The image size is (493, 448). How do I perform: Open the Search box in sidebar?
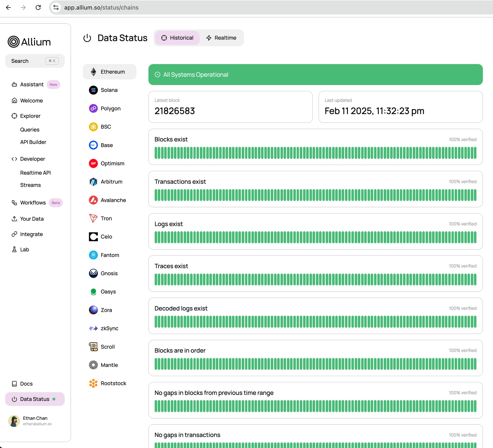click(35, 61)
